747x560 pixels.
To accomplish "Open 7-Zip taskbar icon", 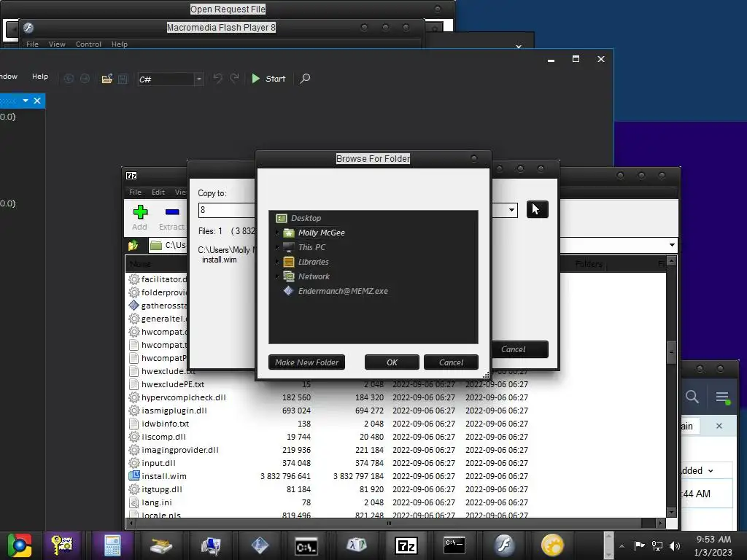I will (x=406, y=545).
